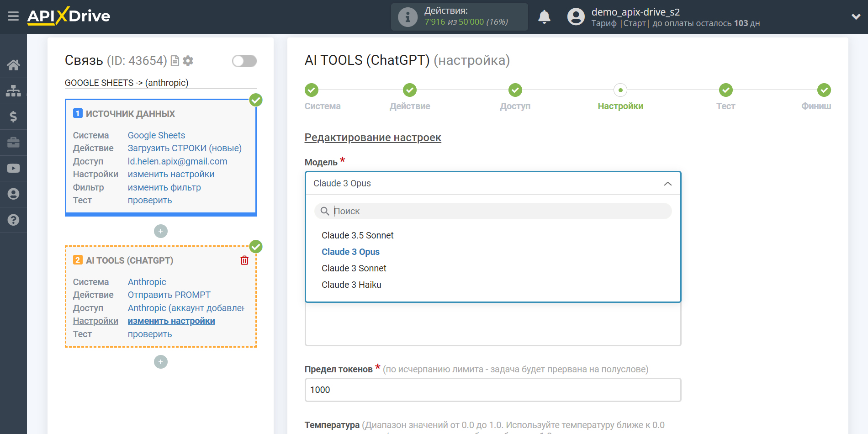Add step after data source block
Screen dimensions: 868x434
pos(160,231)
